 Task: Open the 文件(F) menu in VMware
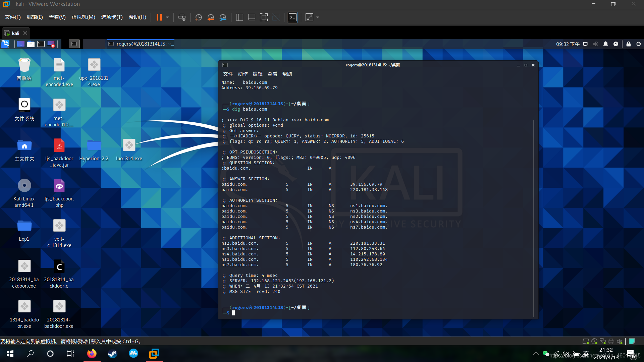tap(13, 17)
